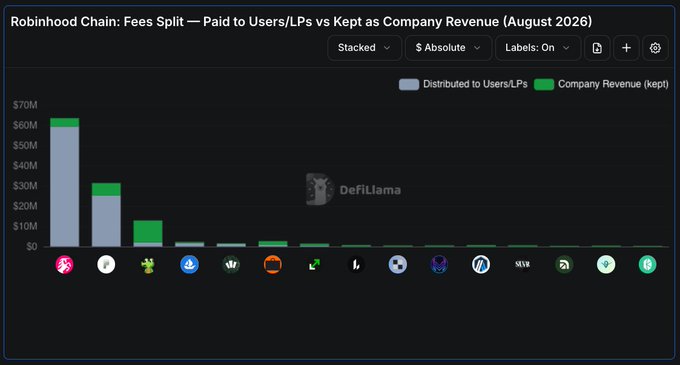Click the pale mint round protocol icon
Image resolution: width=680 pixels, height=365 pixels.
pyautogui.click(x=606, y=264)
